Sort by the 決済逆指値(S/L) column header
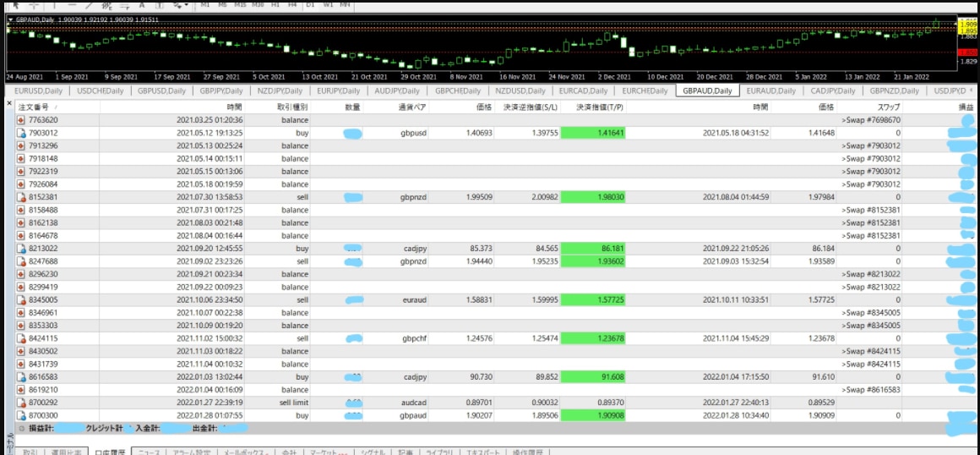980x455 pixels. [x=528, y=107]
